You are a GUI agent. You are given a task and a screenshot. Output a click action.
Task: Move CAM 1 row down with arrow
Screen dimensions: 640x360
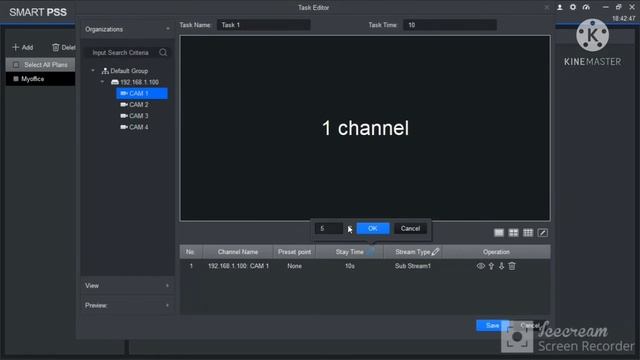501,266
